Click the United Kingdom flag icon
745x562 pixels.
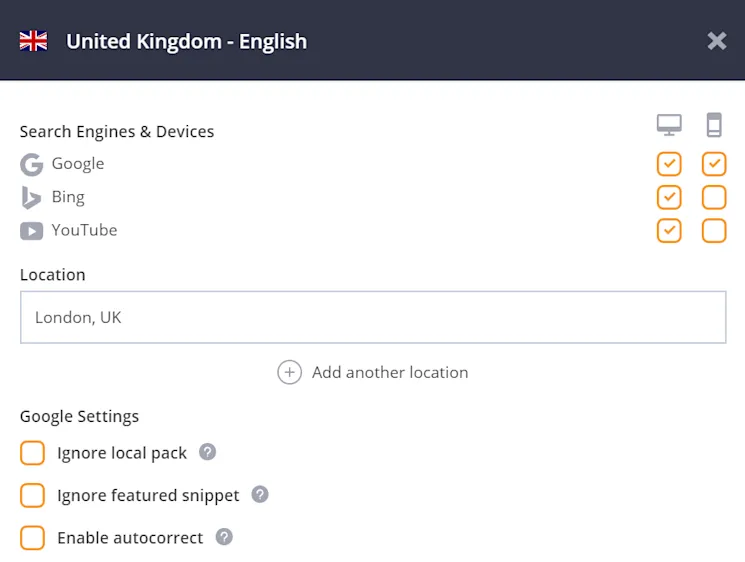coord(33,41)
